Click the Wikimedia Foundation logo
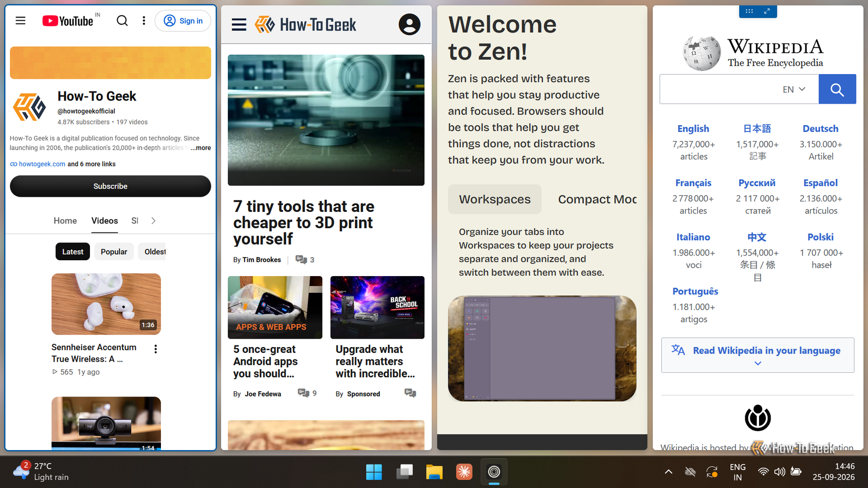The width and height of the screenshot is (868, 488). pyautogui.click(x=758, y=418)
